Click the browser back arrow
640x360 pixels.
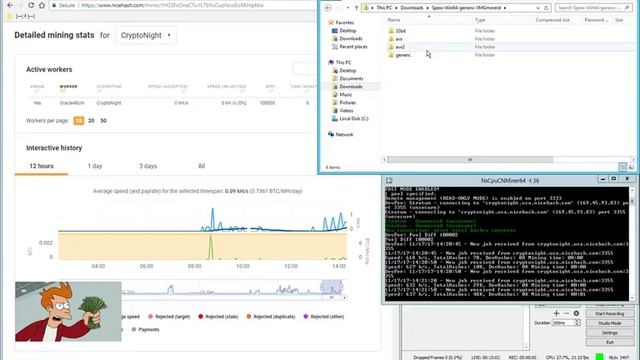click(x=10, y=5)
